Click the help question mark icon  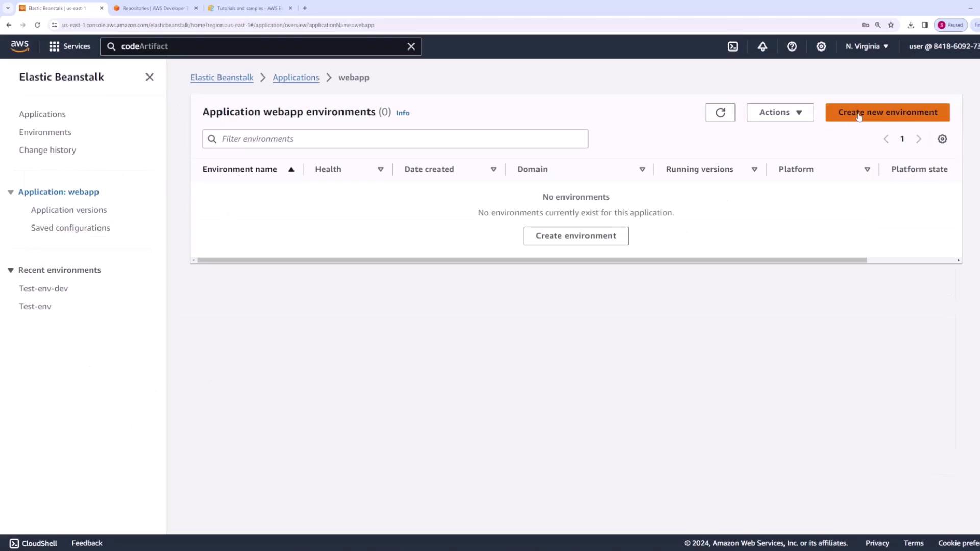(792, 46)
